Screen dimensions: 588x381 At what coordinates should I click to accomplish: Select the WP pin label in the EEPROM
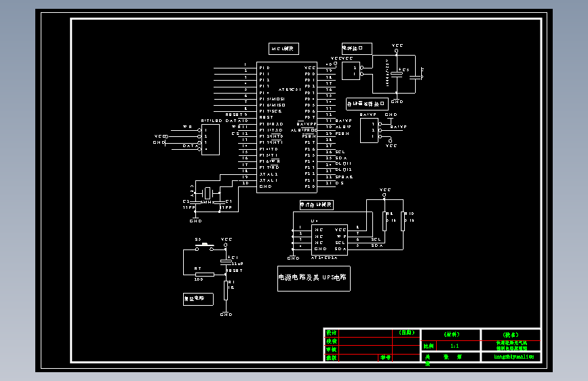click(x=341, y=237)
